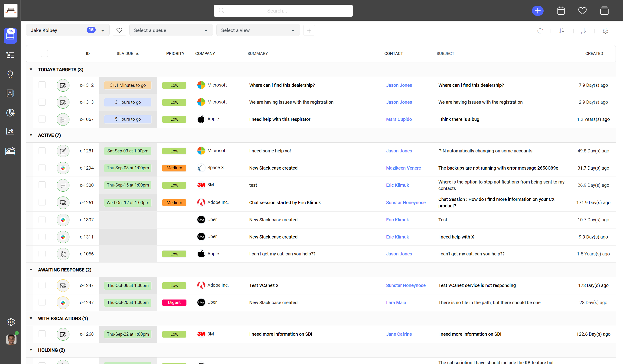The width and height of the screenshot is (623, 364).
Task: Tick the checkbox for case c-1312
Action: coord(42,85)
